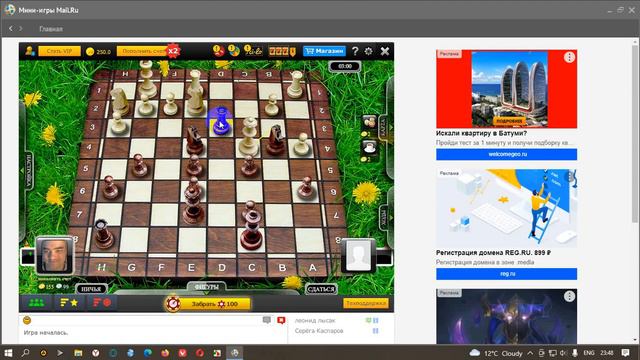This screenshot has height=360, width=640.
Task: Click 'Регистрация домена REG.RU' headline
Action: 493,253
